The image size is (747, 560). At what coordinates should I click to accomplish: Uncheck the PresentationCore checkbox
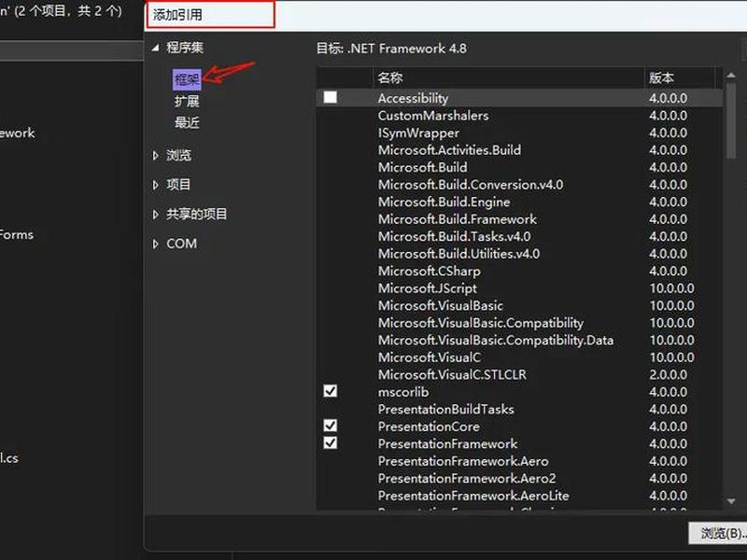point(331,426)
